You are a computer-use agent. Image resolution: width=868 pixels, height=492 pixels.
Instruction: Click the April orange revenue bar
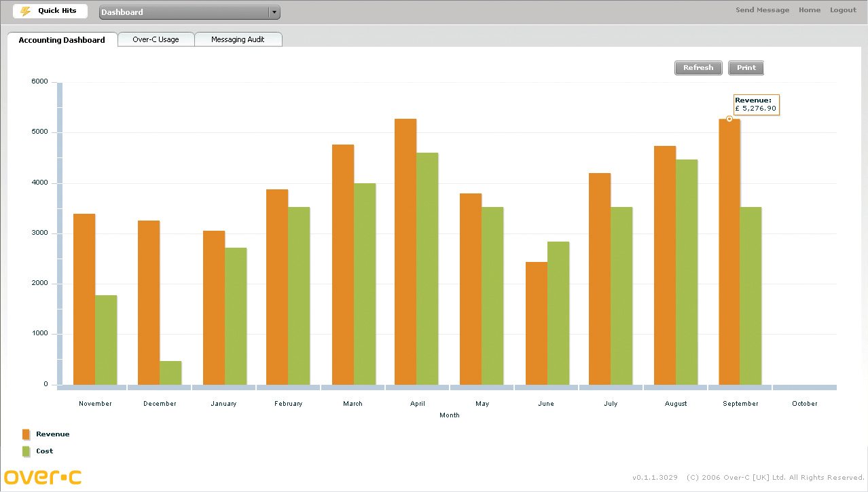[405, 251]
